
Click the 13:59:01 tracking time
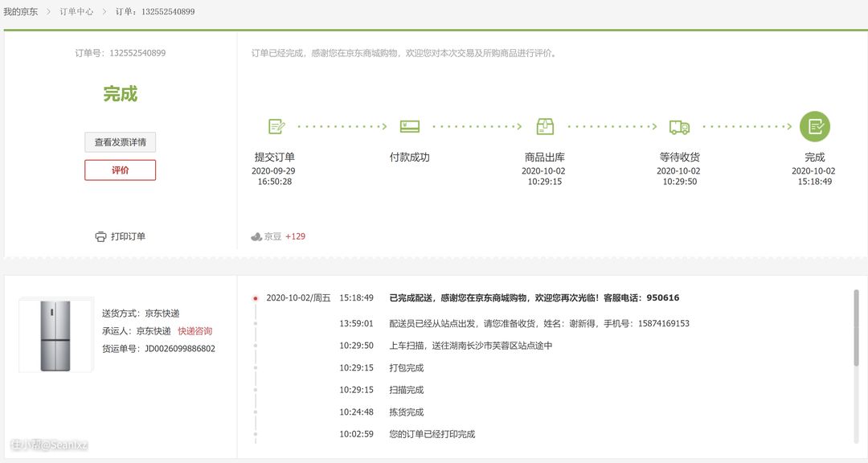pos(357,323)
